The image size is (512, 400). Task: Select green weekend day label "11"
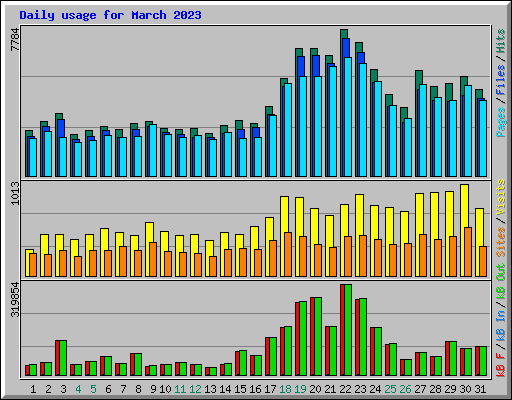tap(180, 389)
